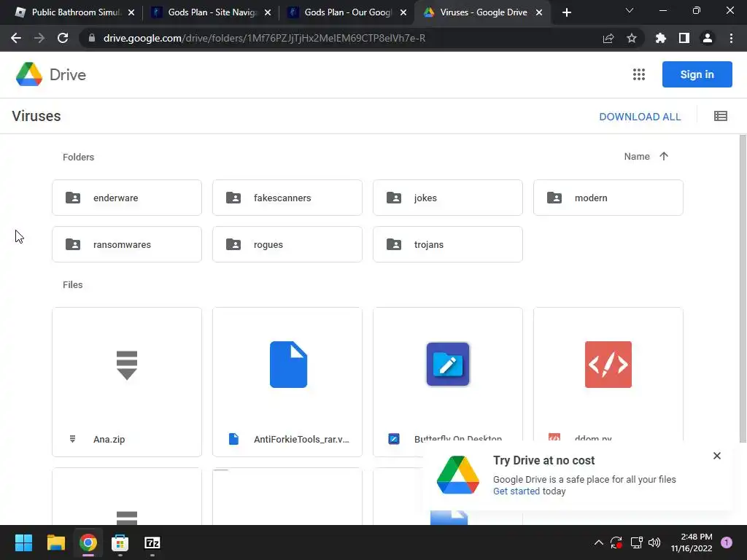
Task: Open Chrome profile menu
Action: coord(708,38)
